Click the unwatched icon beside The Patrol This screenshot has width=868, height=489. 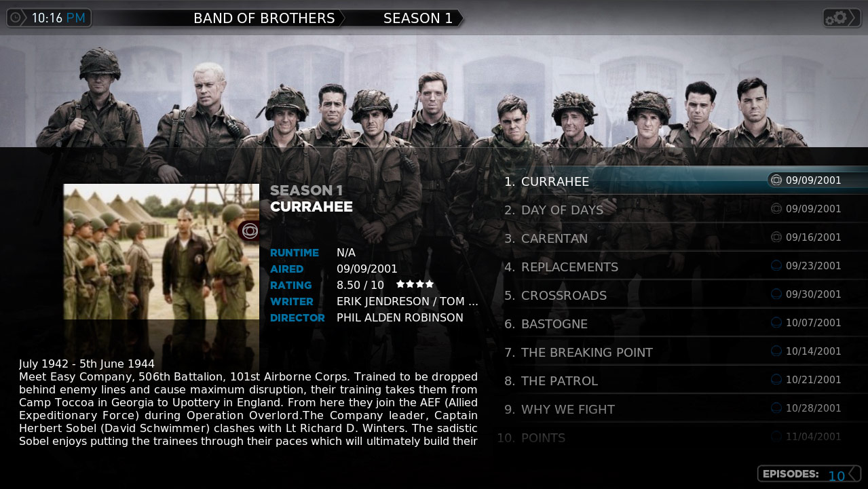[x=777, y=380]
